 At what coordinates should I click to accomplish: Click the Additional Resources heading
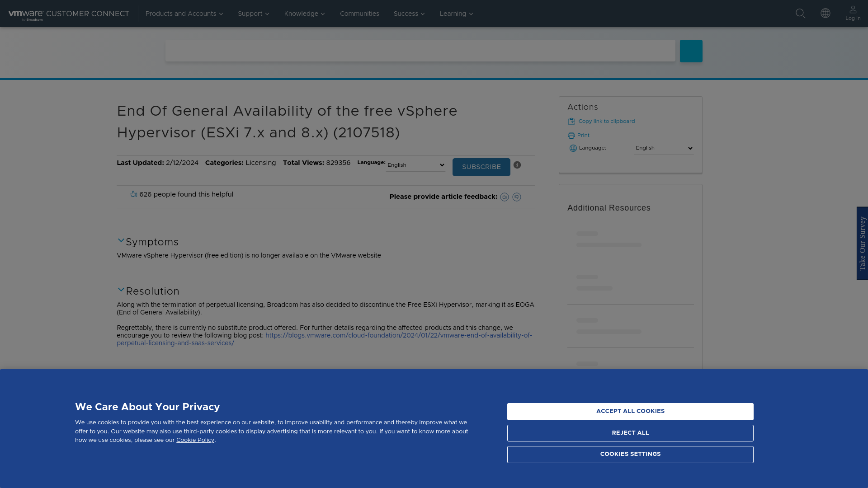tap(609, 208)
